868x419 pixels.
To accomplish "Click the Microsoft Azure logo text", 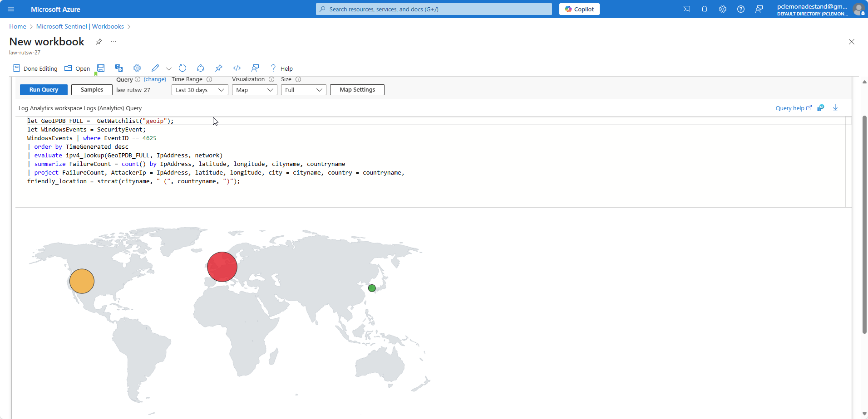I will click(55, 9).
